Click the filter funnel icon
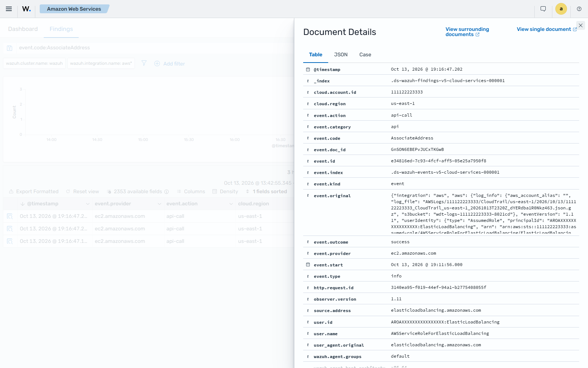This screenshot has height=368, width=588. pos(144,63)
